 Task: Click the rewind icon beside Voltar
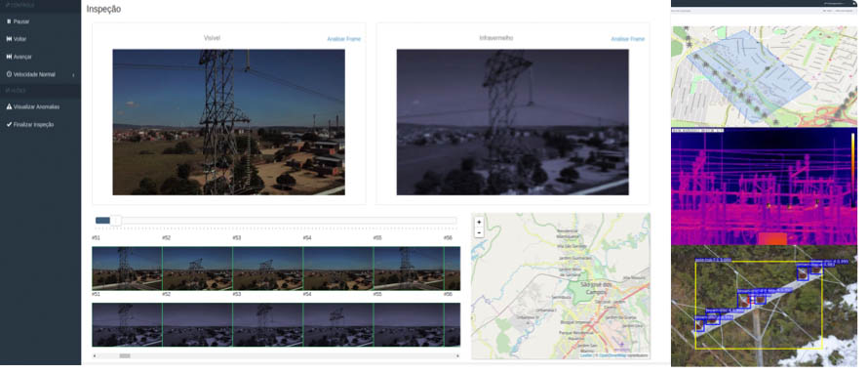click(9, 39)
